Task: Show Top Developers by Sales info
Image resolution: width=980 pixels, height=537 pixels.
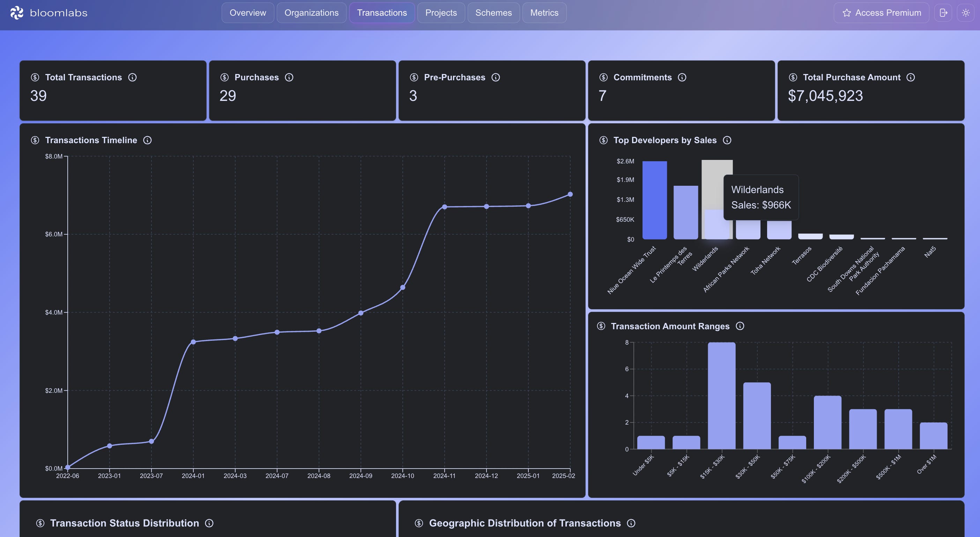Action: pos(727,140)
